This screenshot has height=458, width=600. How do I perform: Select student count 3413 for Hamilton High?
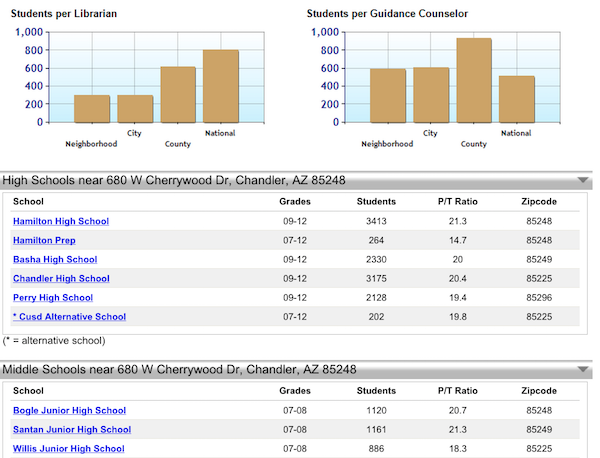tap(376, 221)
